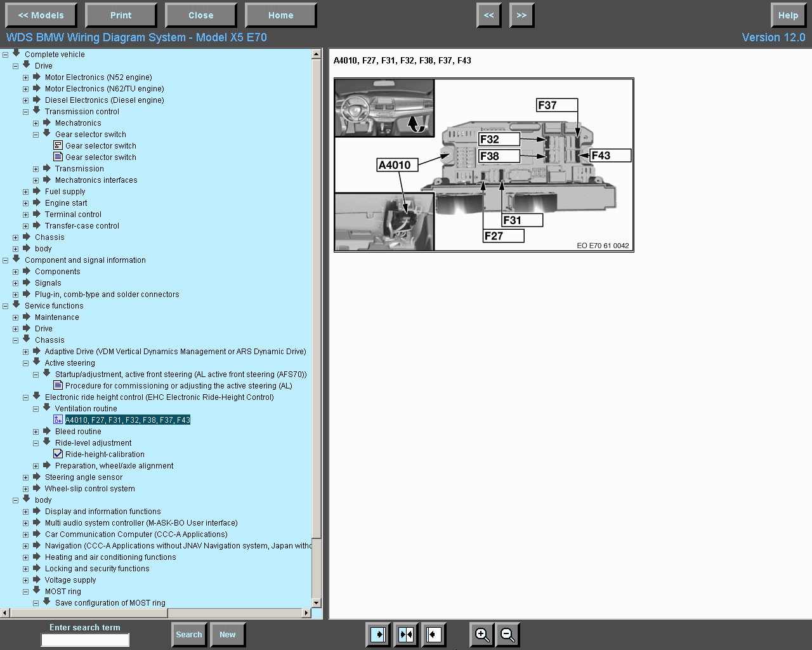
Task: Click the arrow icon beside Maintenance
Action: [27, 317]
